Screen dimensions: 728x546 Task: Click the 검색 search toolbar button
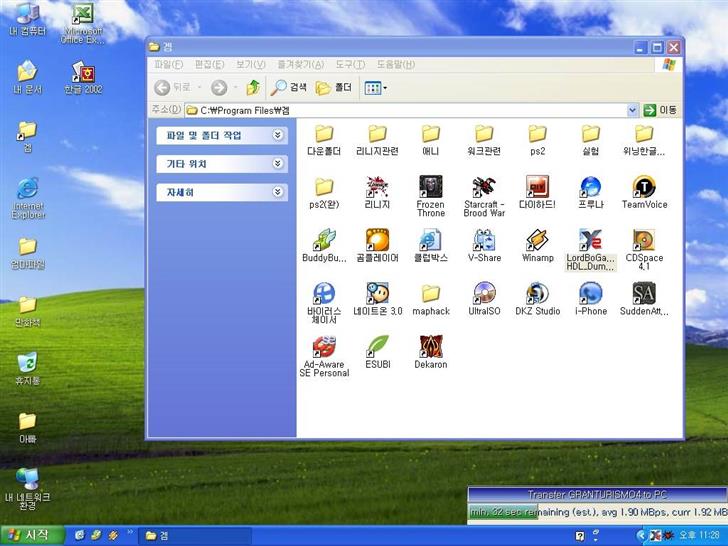[288, 87]
